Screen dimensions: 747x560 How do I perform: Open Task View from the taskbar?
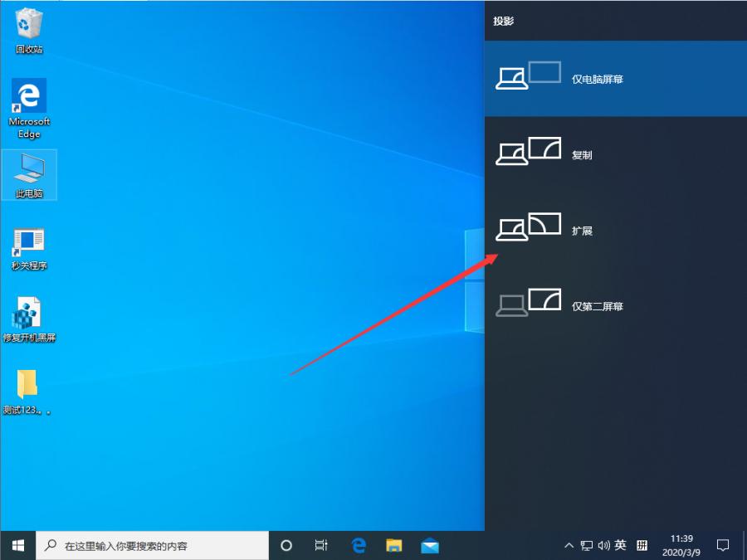(321, 545)
